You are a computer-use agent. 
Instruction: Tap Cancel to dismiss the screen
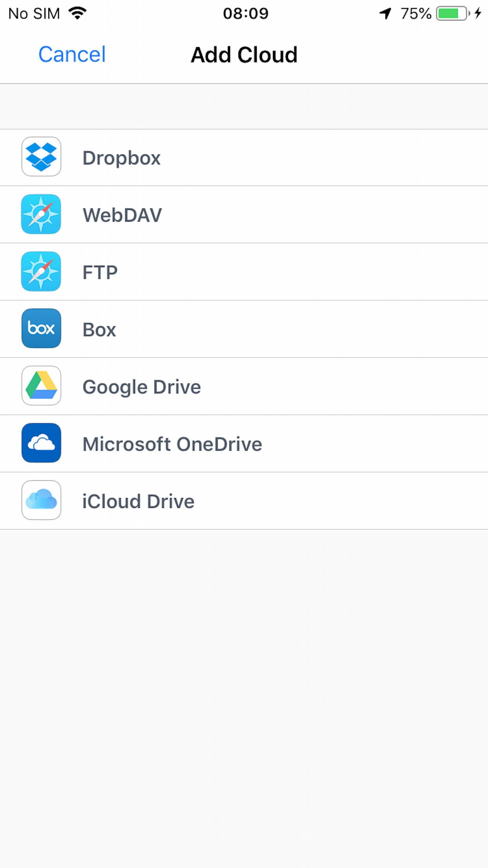[72, 54]
